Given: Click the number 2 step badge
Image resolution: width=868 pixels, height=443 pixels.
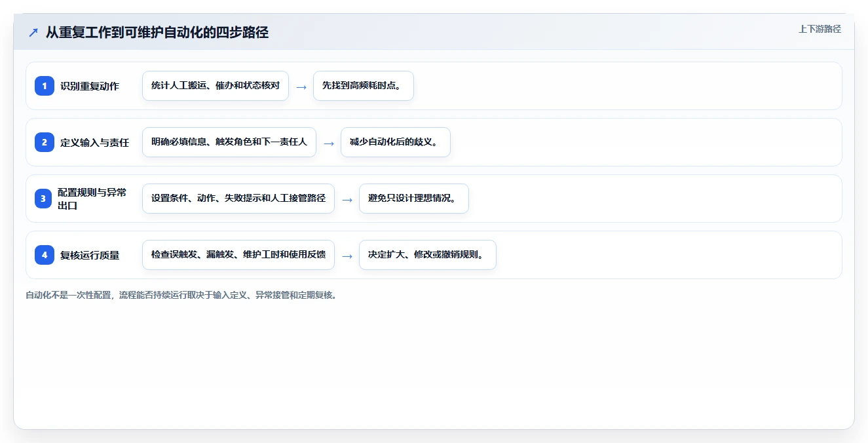Looking at the screenshot, I should coord(45,142).
